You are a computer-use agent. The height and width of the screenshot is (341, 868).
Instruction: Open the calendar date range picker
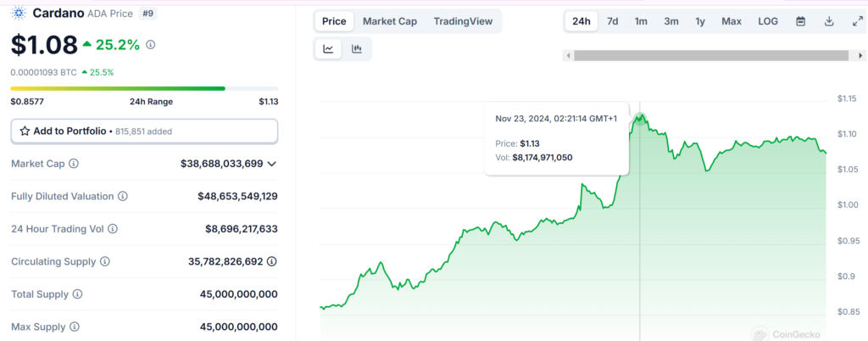800,21
